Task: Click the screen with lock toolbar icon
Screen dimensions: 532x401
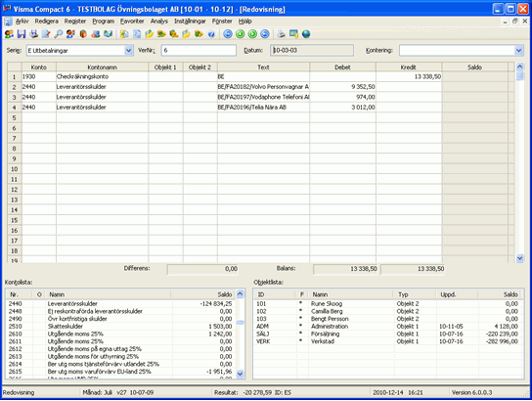Action: click(293, 34)
